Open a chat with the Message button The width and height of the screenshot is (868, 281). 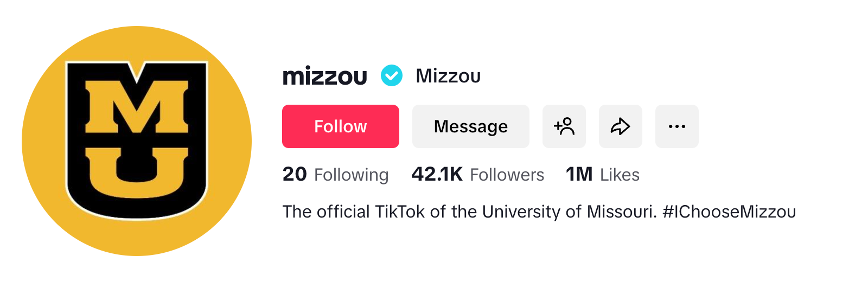point(470,126)
